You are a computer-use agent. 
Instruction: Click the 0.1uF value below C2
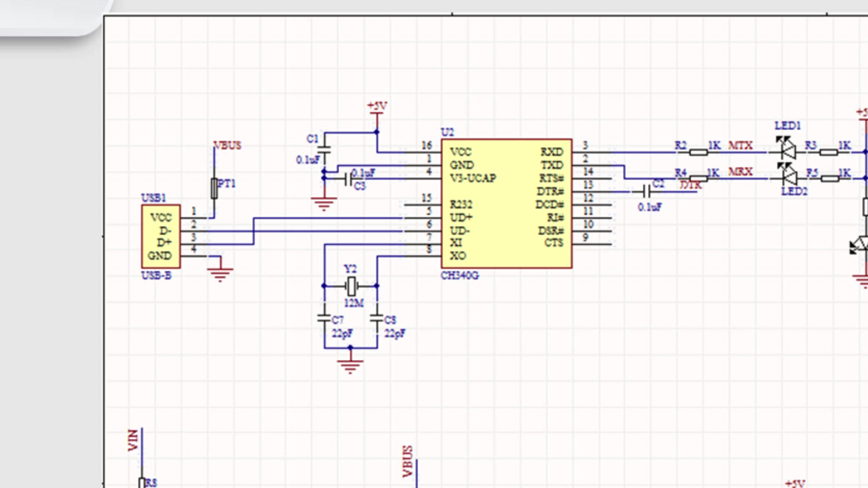650,207
